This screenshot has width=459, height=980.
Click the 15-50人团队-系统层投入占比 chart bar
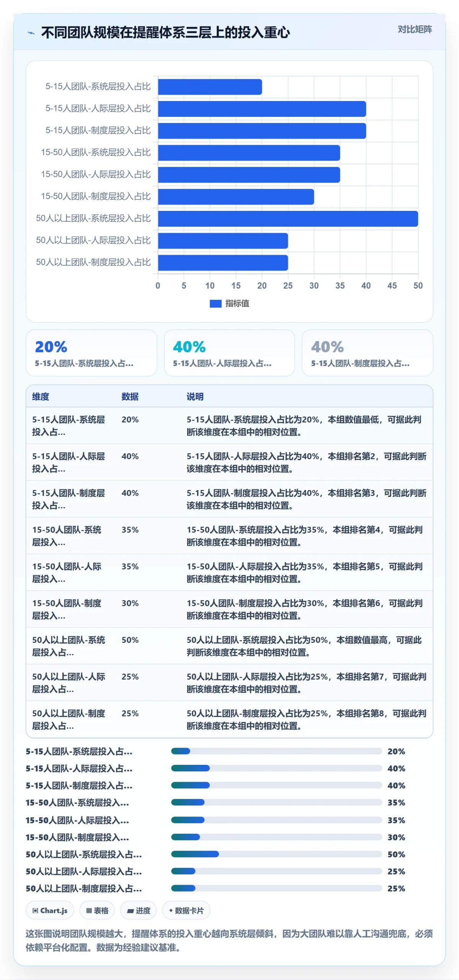249,153
